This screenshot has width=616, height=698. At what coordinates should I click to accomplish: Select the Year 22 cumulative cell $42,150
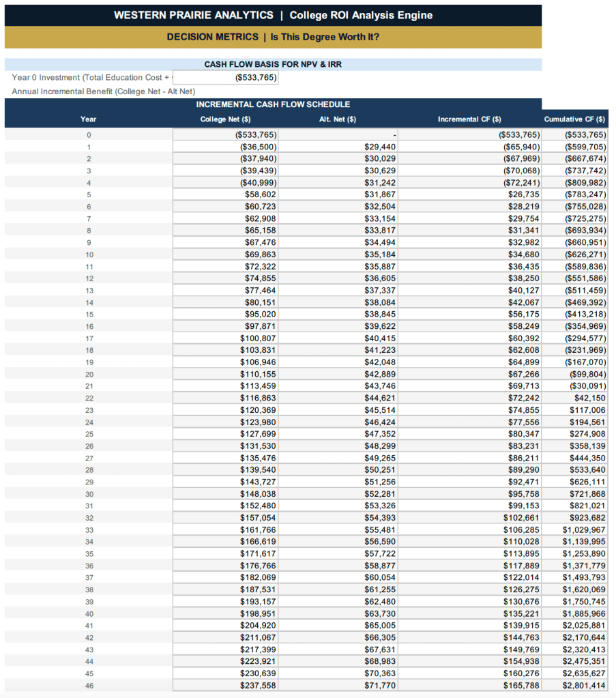574,398
